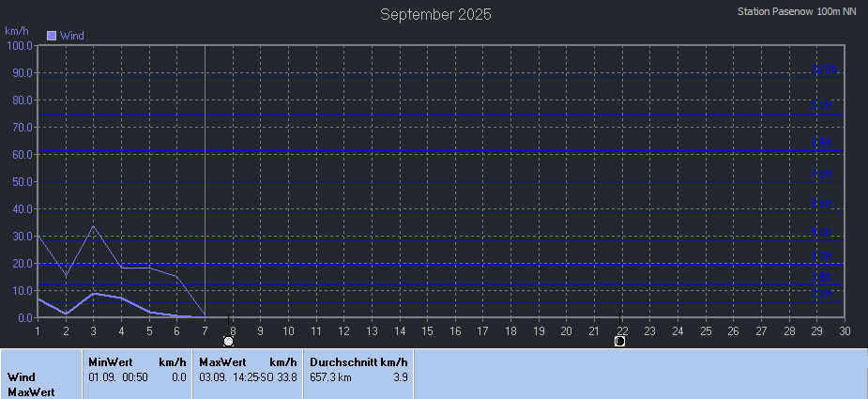Click the 4 Bft Beaufort label

click(821, 256)
